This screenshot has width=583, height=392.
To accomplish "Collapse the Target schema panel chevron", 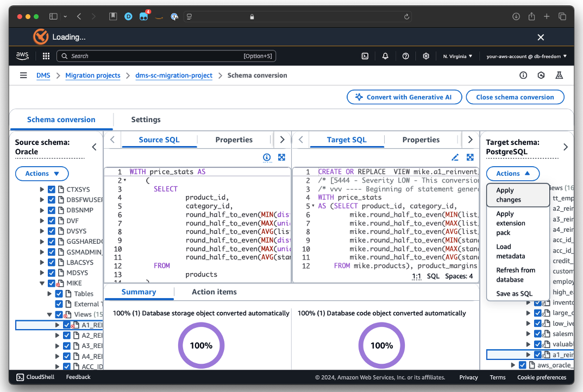I will tap(566, 147).
